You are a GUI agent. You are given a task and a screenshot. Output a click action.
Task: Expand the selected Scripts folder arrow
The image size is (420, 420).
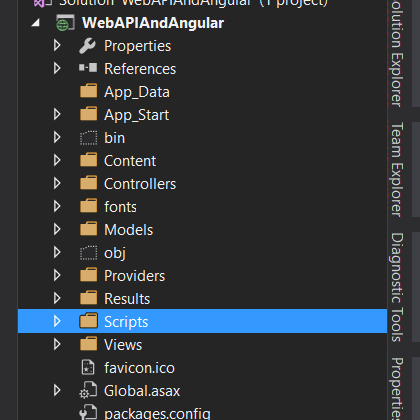(57, 321)
